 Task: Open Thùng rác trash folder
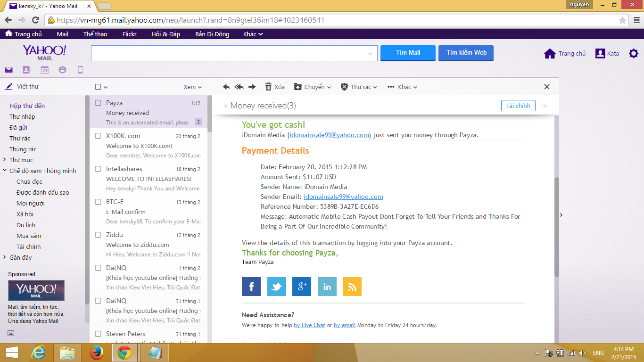(x=23, y=149)
